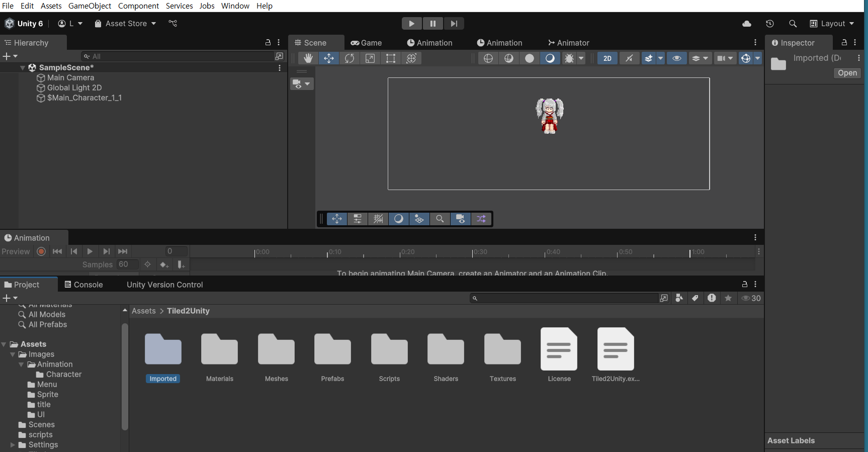
Task: Click the Open button in Inspector
Action: coord(847,73)
